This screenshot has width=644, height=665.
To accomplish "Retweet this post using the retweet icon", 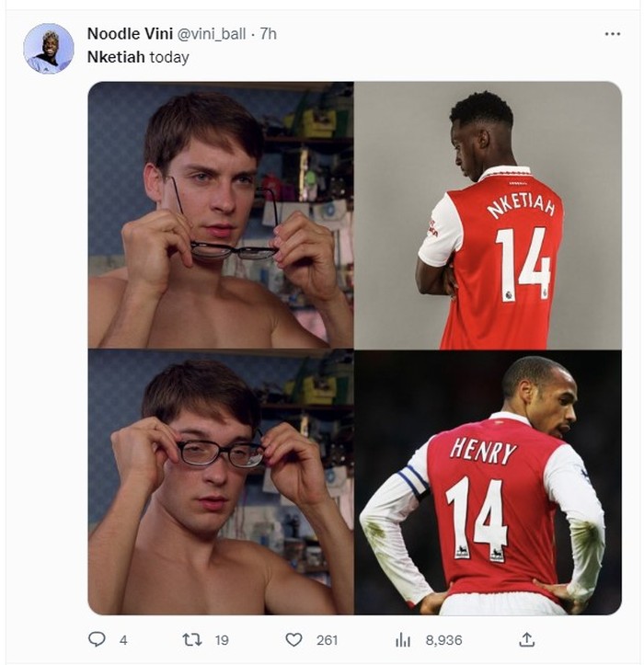I will pyautogui.click(x=192, y=639).
